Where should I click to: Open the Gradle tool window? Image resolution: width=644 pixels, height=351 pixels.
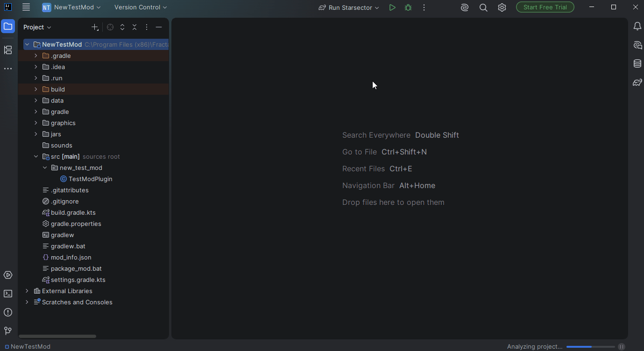point(637,83)
